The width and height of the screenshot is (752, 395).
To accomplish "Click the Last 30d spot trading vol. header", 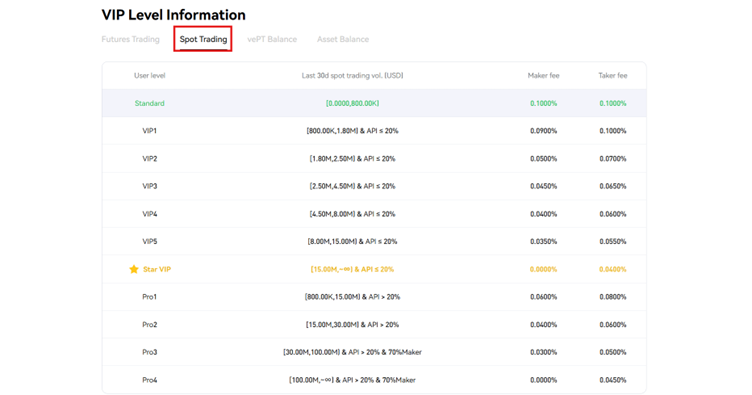I will [x=352, y=75].
